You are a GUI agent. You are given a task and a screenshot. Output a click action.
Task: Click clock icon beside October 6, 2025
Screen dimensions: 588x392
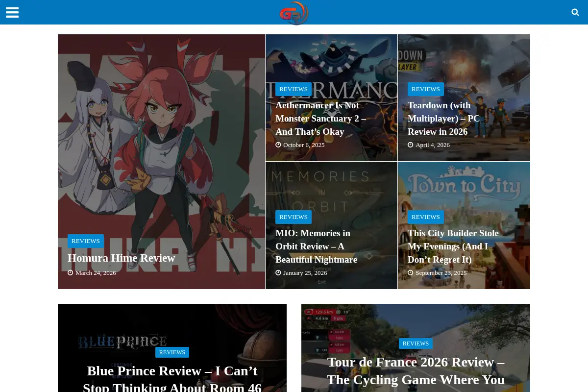[278, 145]
